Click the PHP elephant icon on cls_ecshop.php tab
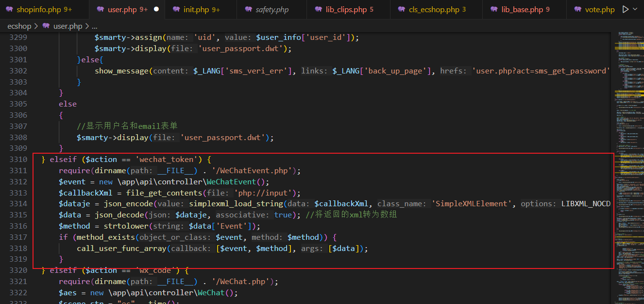 click(x=401, y=10)
